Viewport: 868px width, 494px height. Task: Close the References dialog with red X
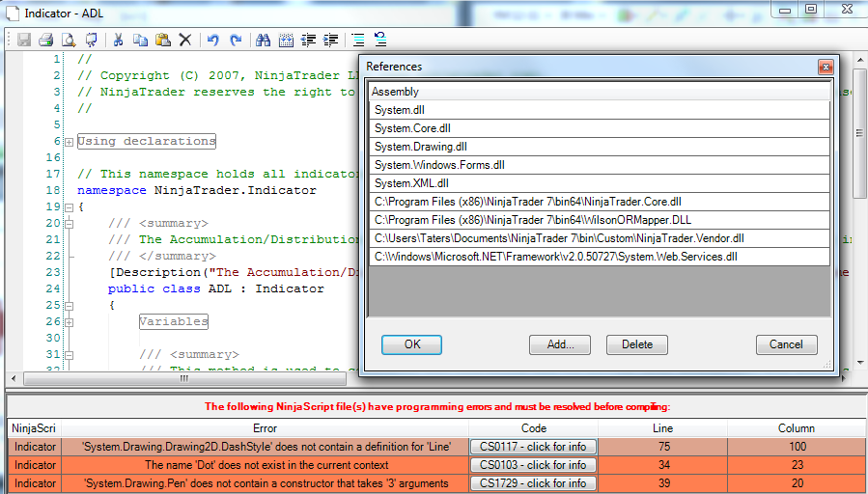tap(826, 67)
